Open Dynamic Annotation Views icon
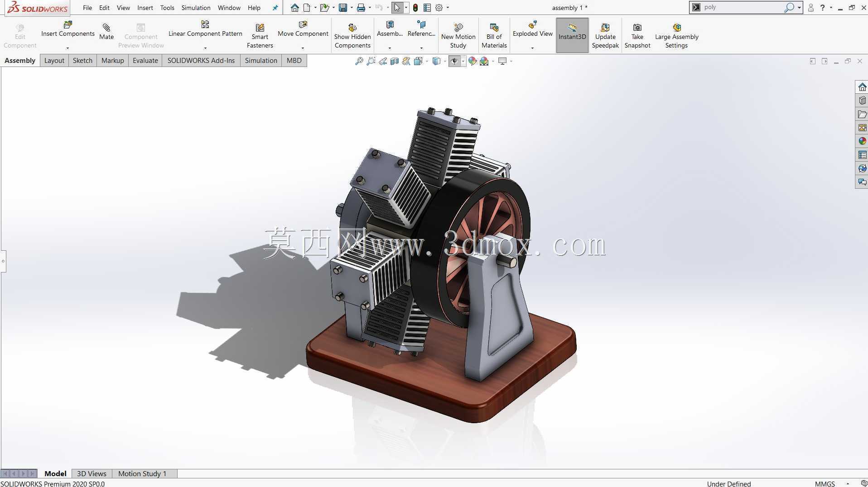This screenshot has width=868, height=487. click(x=406, y=61)
